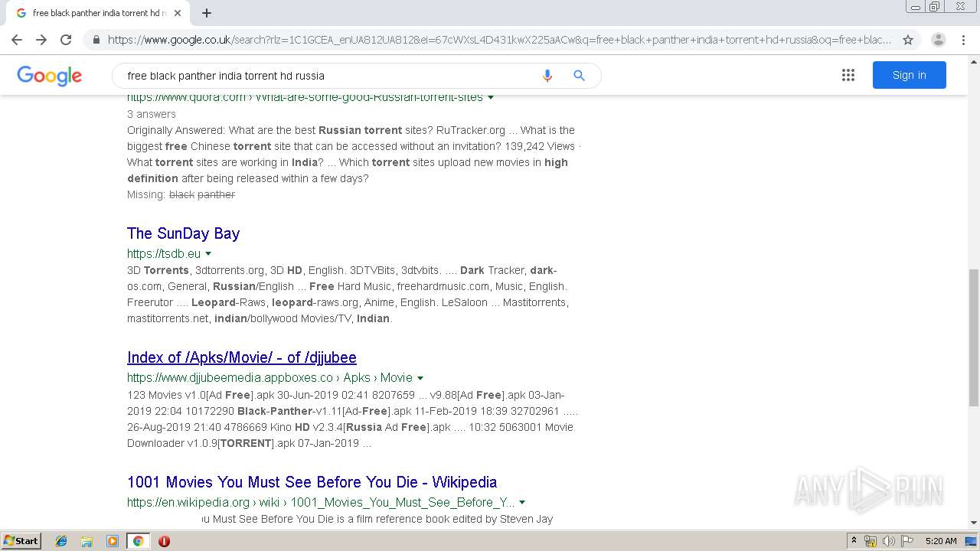Expand the Quora result dropdown arrow
This screenshot has height=551, width=980.
pos(491,97)
